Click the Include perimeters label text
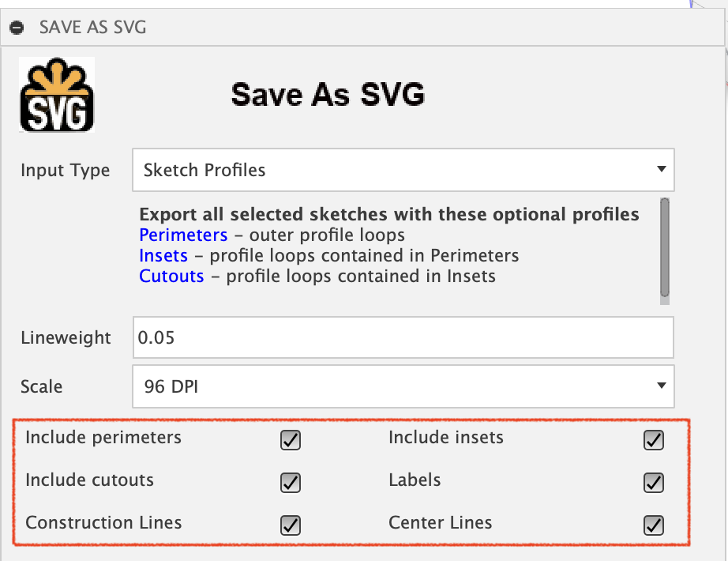This screenshot has width=728, height=561. tap(103, 438)
